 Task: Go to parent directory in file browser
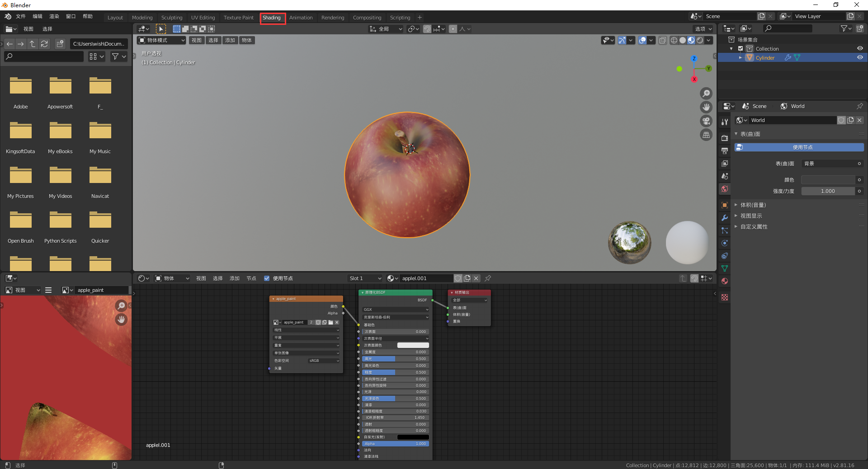[x=33, y=44]
